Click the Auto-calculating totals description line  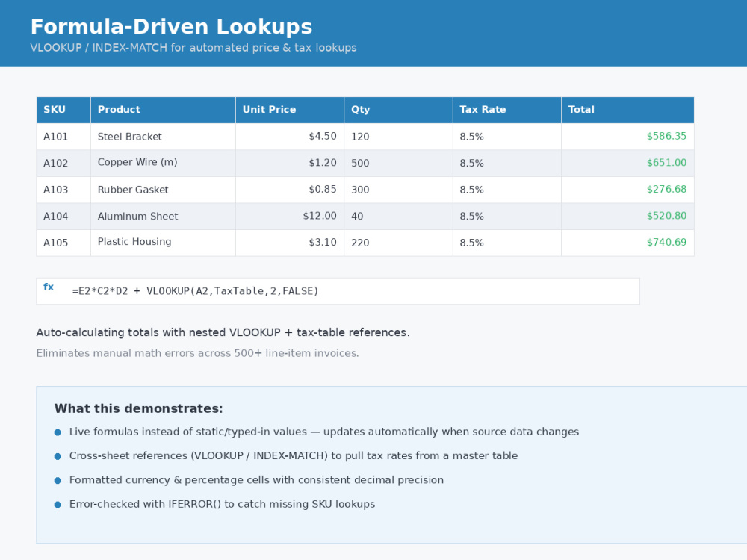pos(223,332)
